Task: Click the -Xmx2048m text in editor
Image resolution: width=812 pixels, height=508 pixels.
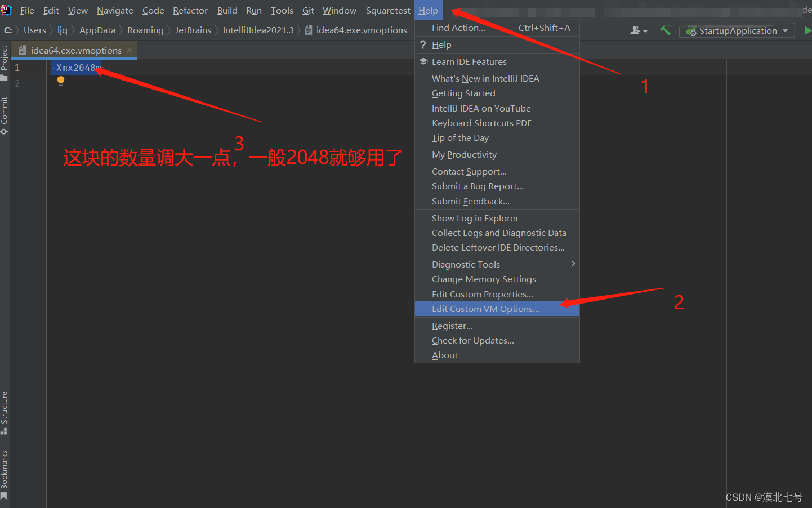Action: [x=76, y=68]
